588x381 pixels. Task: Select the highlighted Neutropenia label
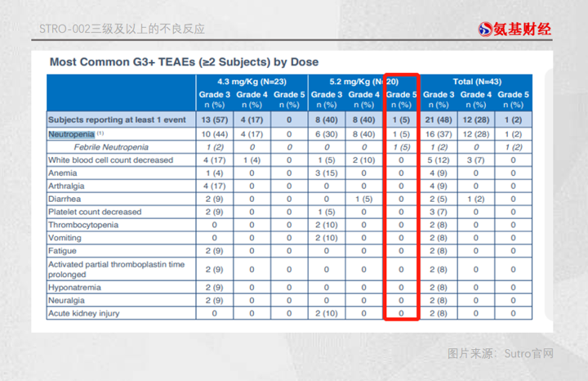(71, 134)
